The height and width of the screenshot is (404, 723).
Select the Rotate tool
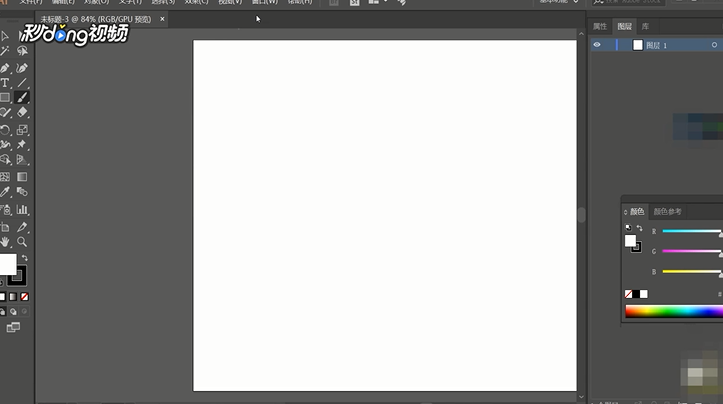point(5,130)
